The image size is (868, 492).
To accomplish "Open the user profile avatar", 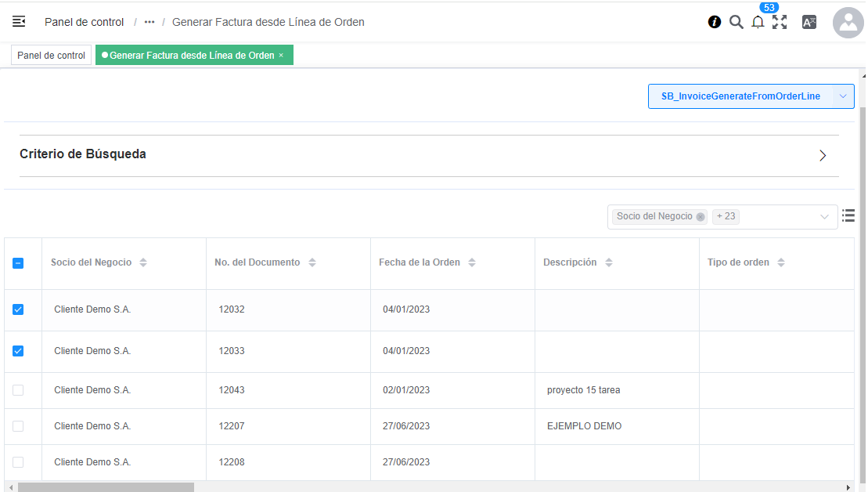I will coord(848,24).
